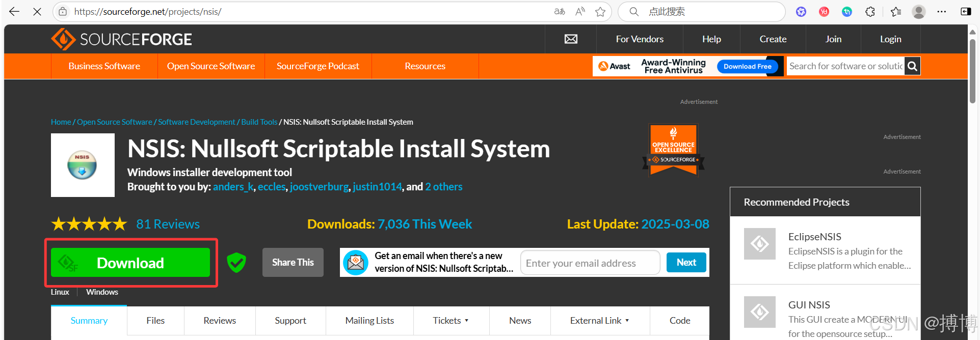The width and height of the screenshot is (980, 340).
Task: Open the Mailing Lists tab
Action: (x=369, y=321)
